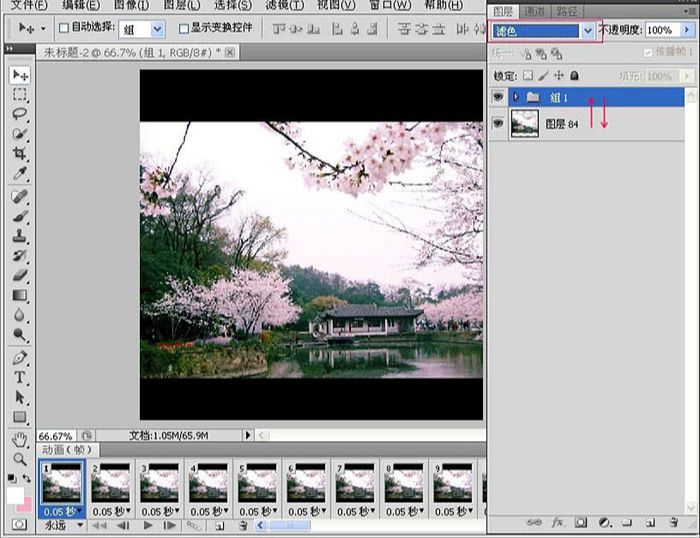Screen dimensions: 700x538
Task: Click link layers icon in Layers panel
Action: [x=533, y=522]
